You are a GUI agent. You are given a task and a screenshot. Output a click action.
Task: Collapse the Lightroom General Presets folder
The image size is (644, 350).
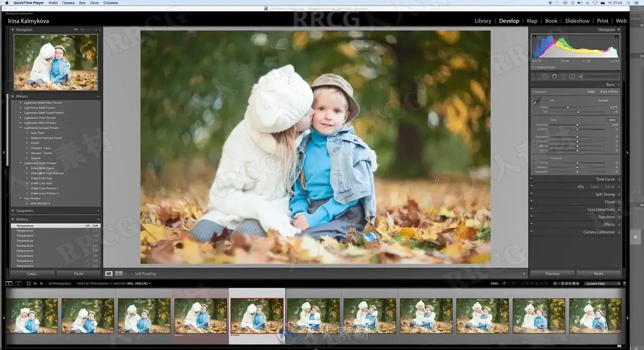(x=21, y=128)
